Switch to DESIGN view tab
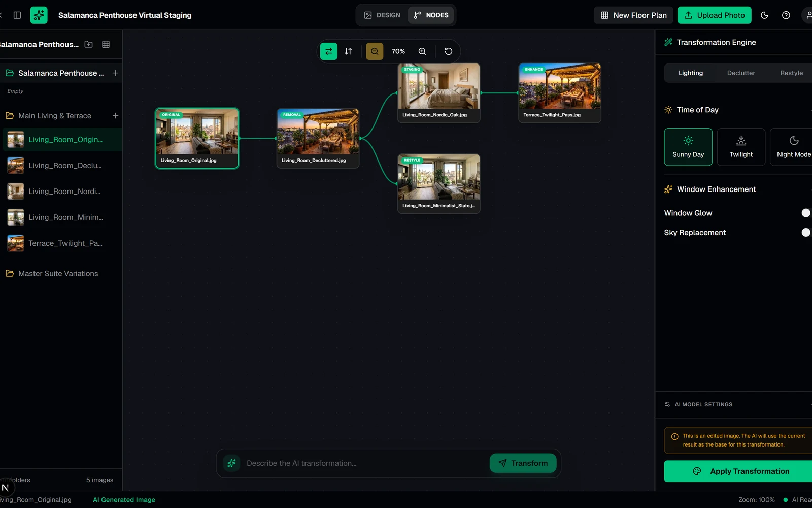 [382, 15]
